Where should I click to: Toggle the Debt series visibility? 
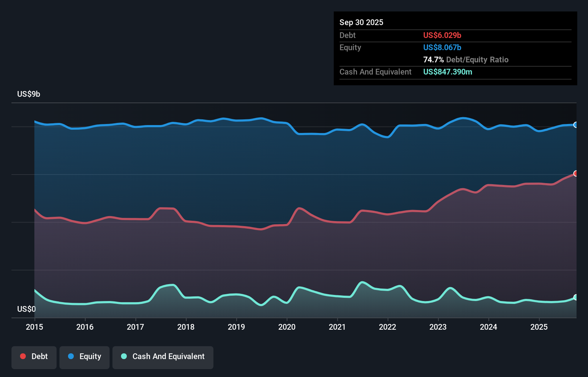coord(34,357)
